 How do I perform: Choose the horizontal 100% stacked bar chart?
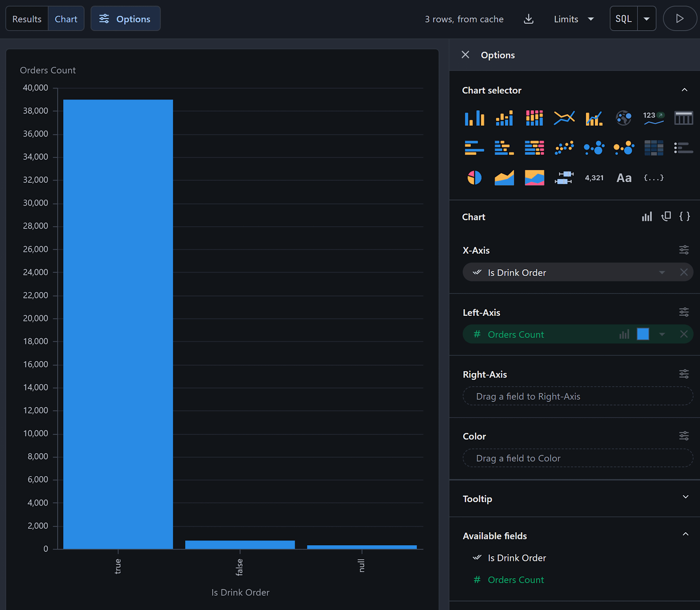click(x=534, y=148)
